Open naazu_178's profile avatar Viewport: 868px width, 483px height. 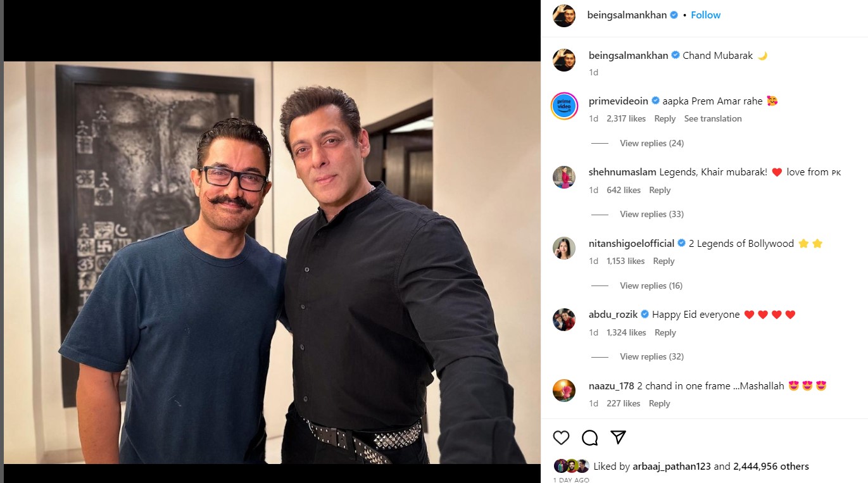pos(564,391)
